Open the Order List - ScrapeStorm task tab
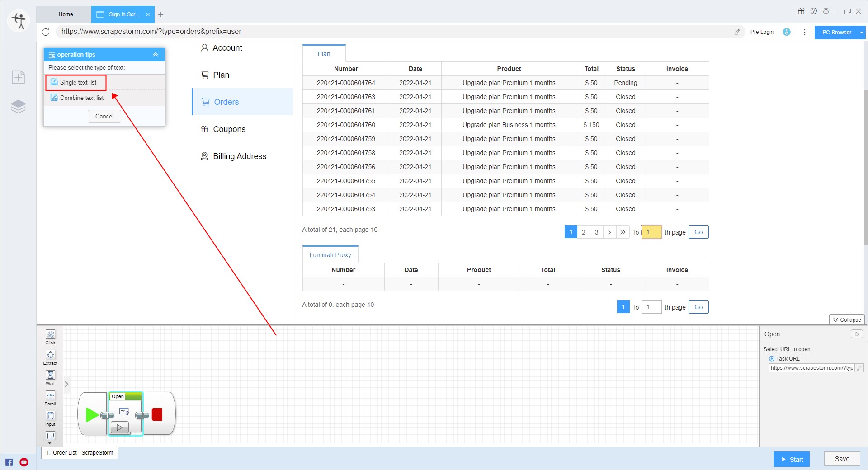The image size is (868, 470). [x=80, y=453]
